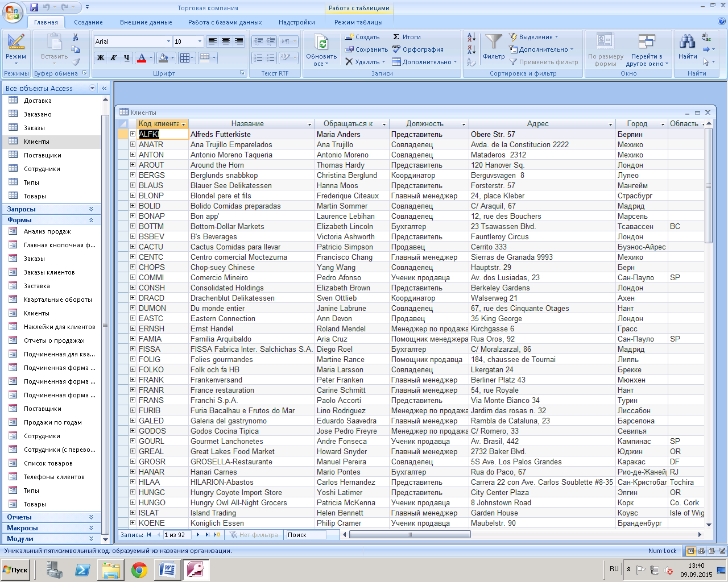
Task: Open the Город column filter arrow
Action: 663,124
